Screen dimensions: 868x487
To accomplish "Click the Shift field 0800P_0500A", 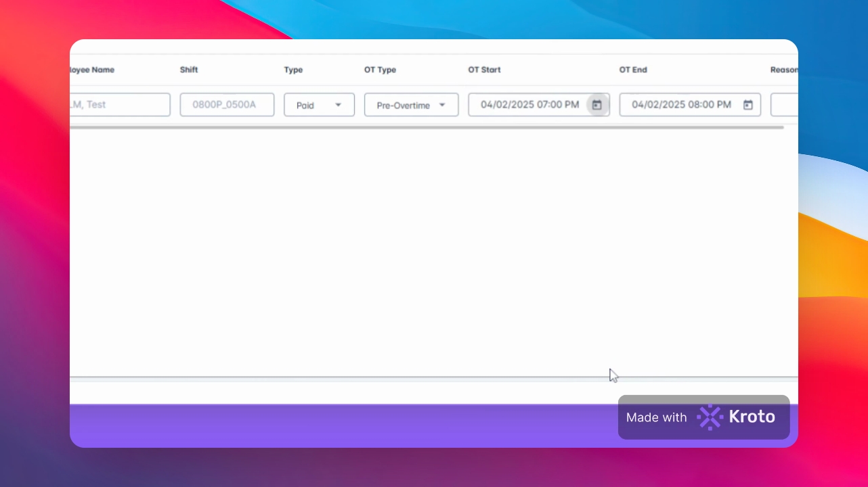I will point(227,105).
